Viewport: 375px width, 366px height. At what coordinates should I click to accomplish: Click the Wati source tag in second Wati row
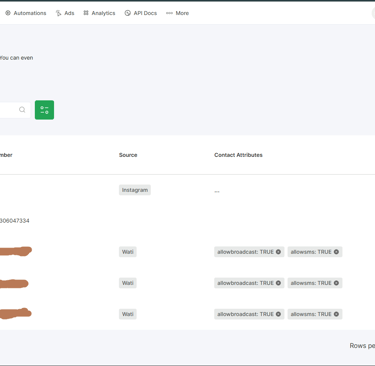point(128,283)
